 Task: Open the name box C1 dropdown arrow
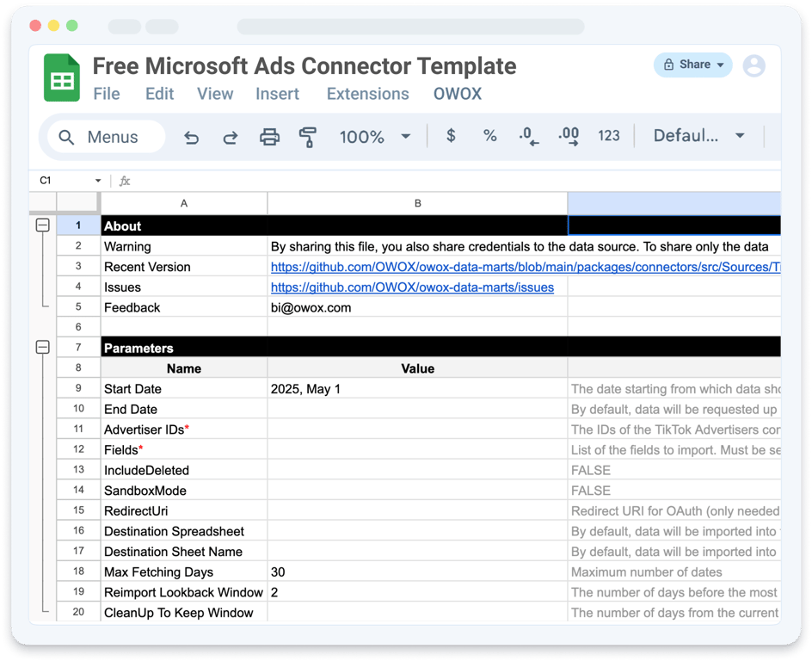click(98, 181)
